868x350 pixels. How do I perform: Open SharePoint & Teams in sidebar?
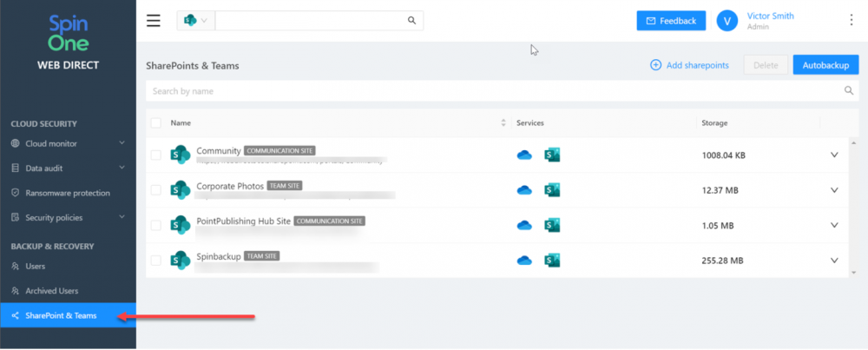point(68,315)
